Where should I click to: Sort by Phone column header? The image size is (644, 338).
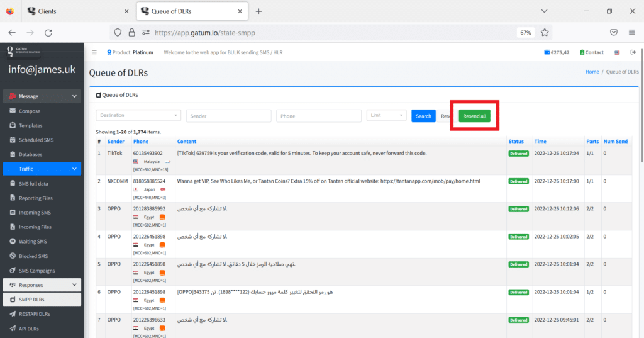pyautogui.click(x=141, y=141)
